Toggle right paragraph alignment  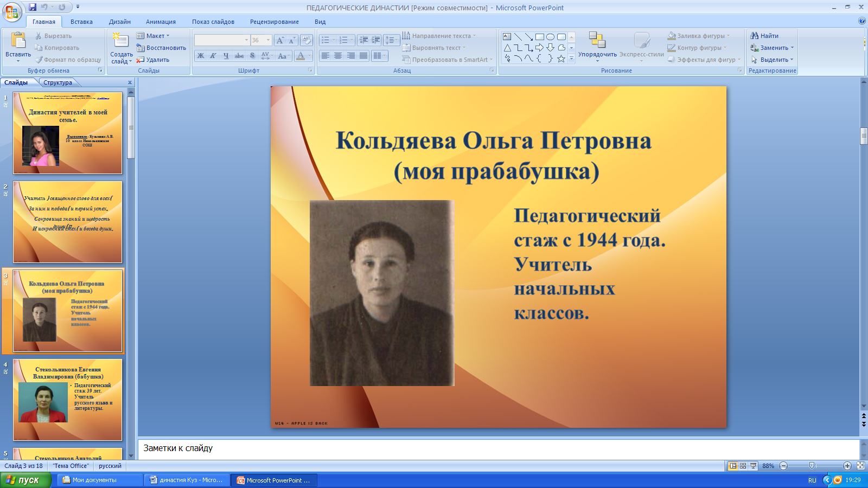click(351, 56)
